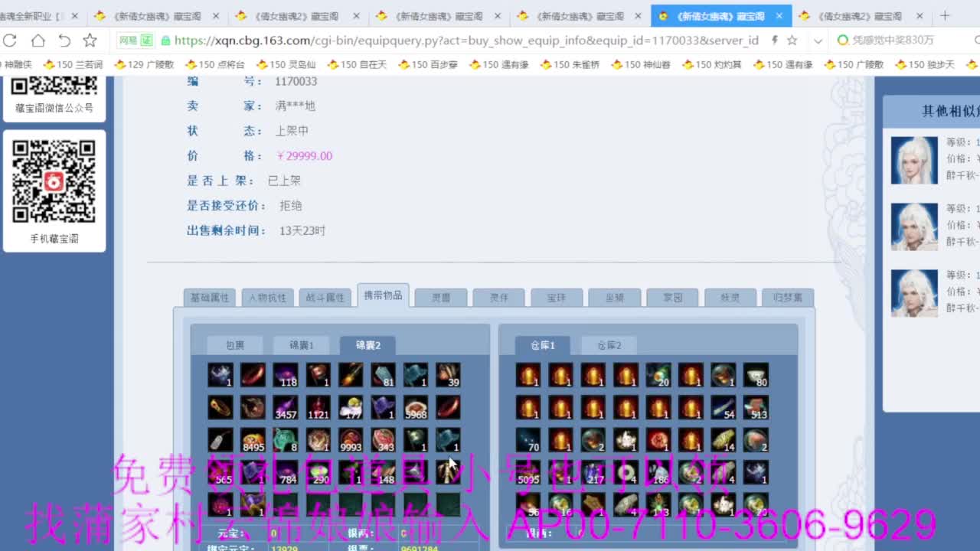The height and width of the screenshot is (551, 980).
Task: Click the inventory item with count 39
Action: tap(449, 375)
